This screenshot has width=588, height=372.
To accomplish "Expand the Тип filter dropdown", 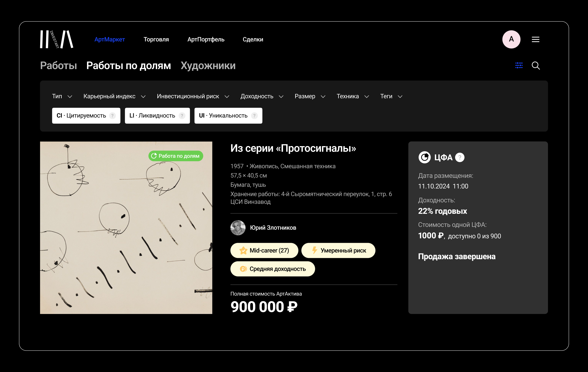I will tap(62, 96).
